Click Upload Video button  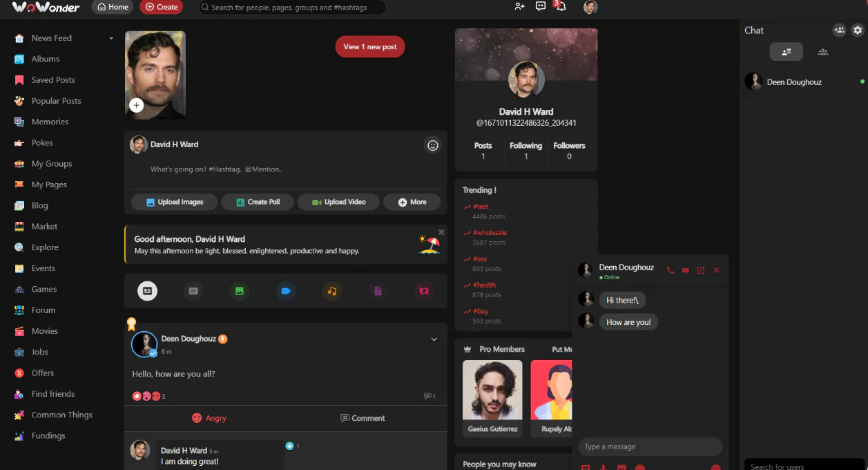pyautogui.click(x=338, y=202)
